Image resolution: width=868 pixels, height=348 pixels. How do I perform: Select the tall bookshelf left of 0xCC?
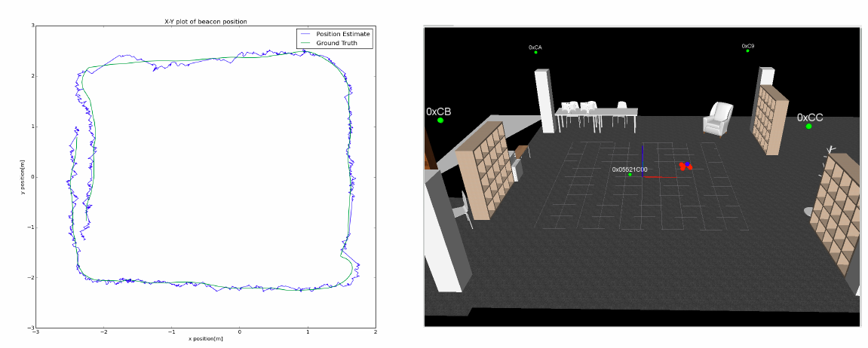coord(769,119)
